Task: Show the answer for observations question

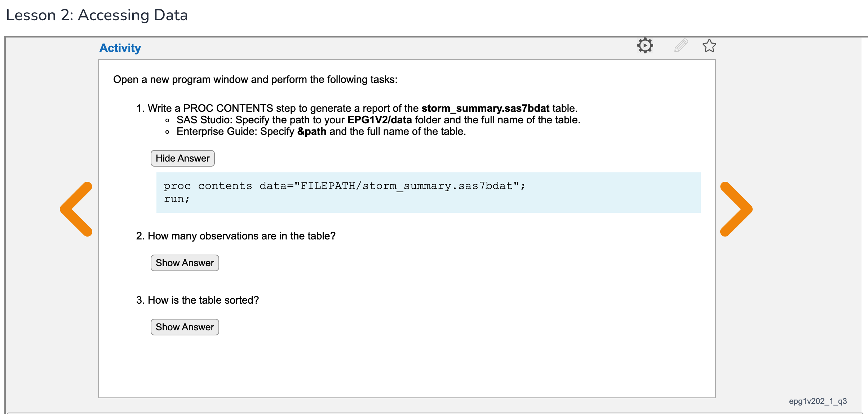Action: pos(185,263)
